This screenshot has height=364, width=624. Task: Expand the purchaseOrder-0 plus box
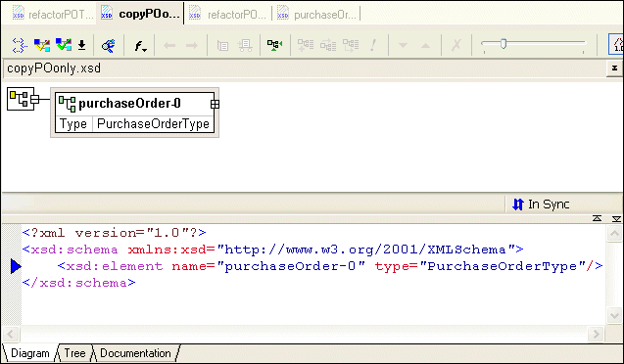215,104
